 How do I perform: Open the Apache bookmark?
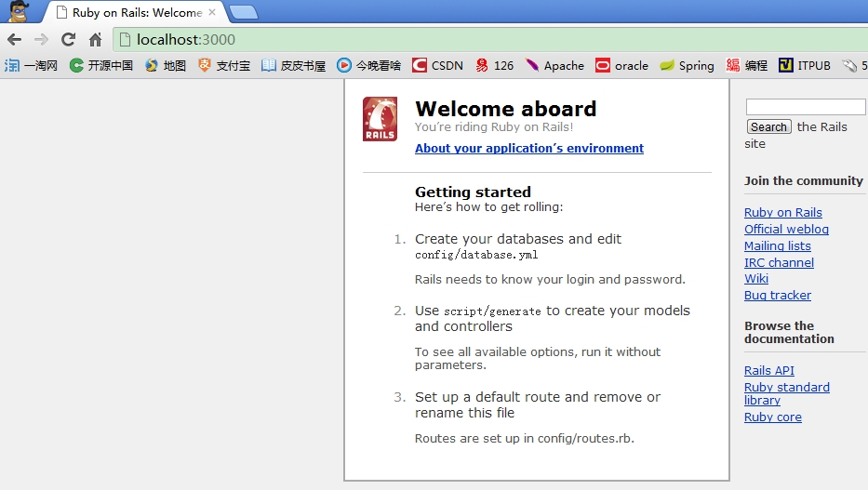pyautogui.click(x=554, y=66)
